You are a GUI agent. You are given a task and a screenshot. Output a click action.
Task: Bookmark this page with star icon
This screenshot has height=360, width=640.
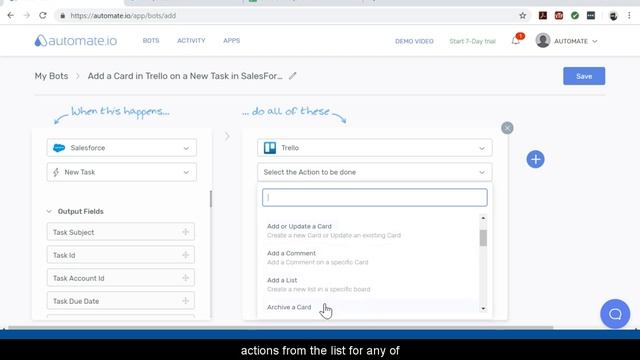[x=522, y=16]
